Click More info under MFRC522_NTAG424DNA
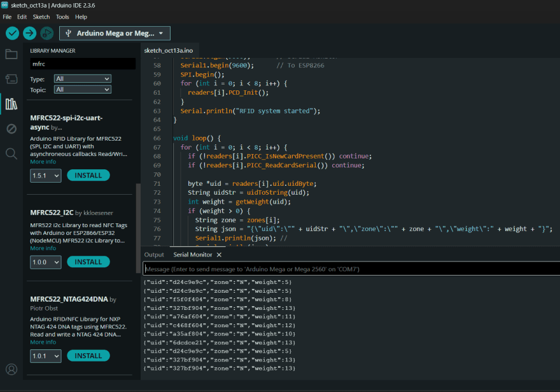The width and height of the screenshot is (560, 392). [43, 342]
